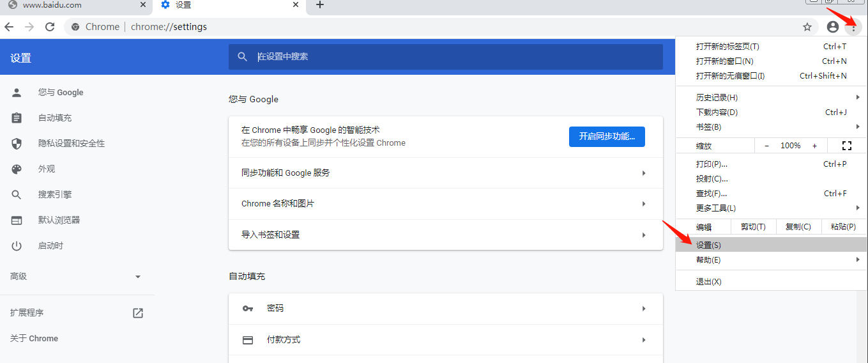Click the browser back arrow

pyautogui.click(x=9, y=27)
